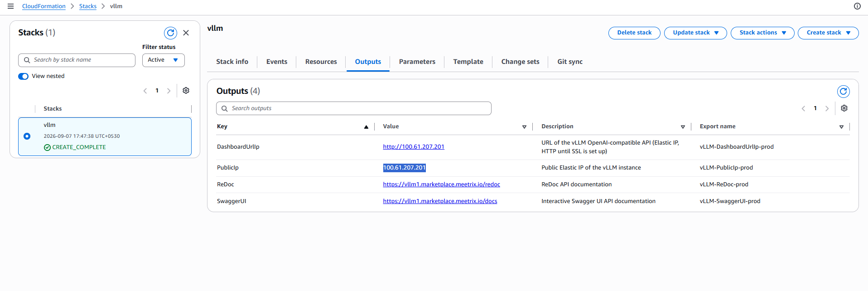
Task: Open CloudFormation breadcrumb link
Action: click(43, 6)
